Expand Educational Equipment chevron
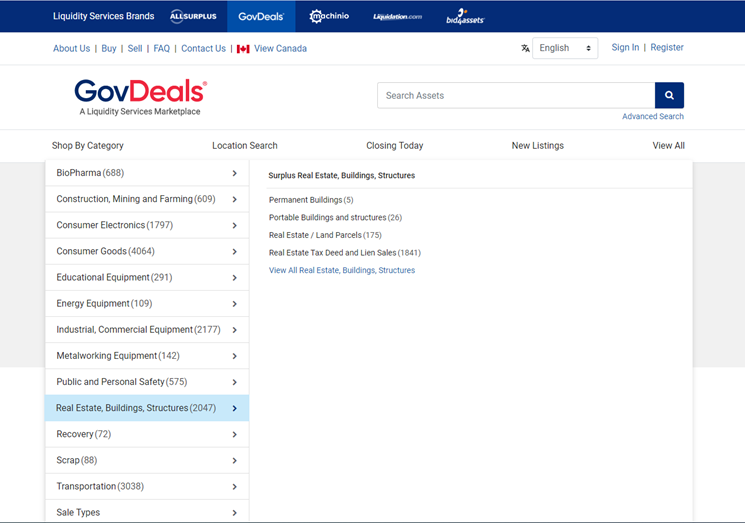 click(x=234, y=278)
